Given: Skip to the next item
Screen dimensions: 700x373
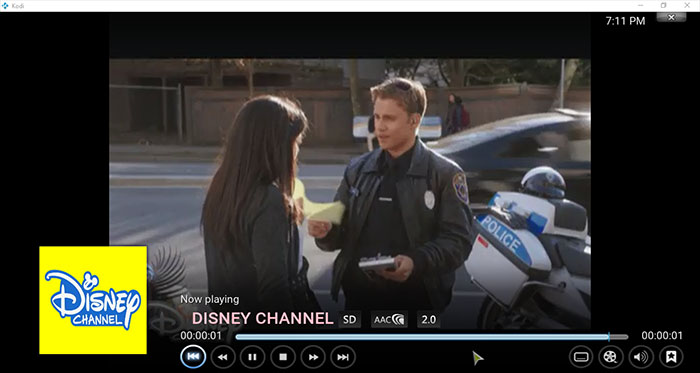Looking at the screenshot, I should (343, 357).
